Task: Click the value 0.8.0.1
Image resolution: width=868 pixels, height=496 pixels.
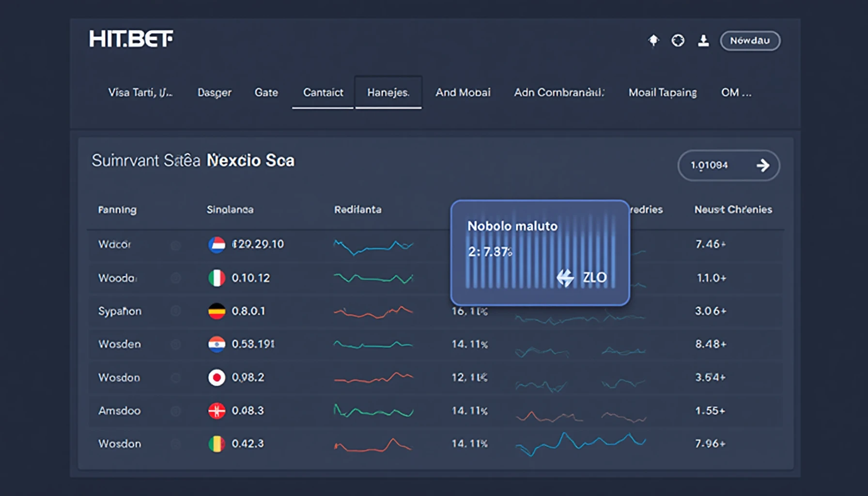Action: (248, 311)
